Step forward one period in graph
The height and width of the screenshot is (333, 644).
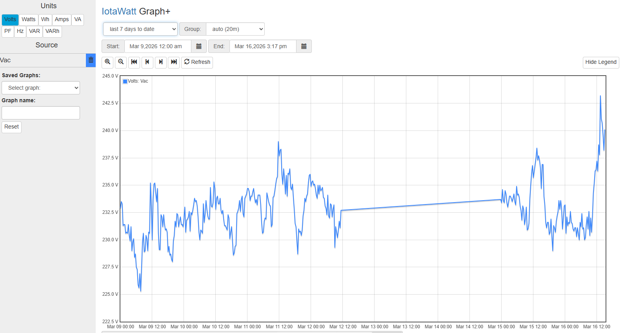161,62
